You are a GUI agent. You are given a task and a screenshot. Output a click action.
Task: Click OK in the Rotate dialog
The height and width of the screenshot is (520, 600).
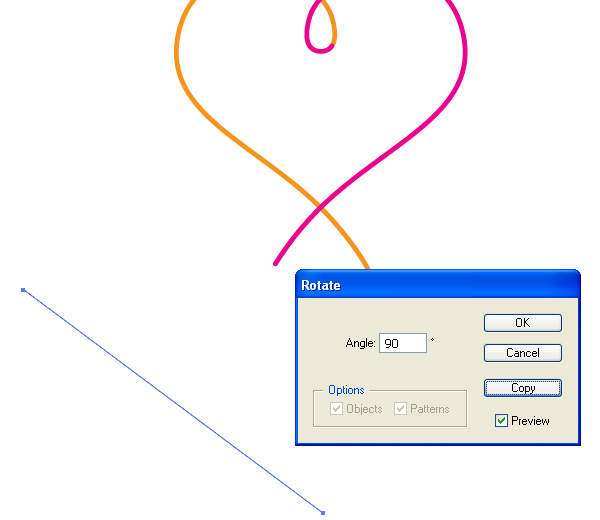[523, 323]
